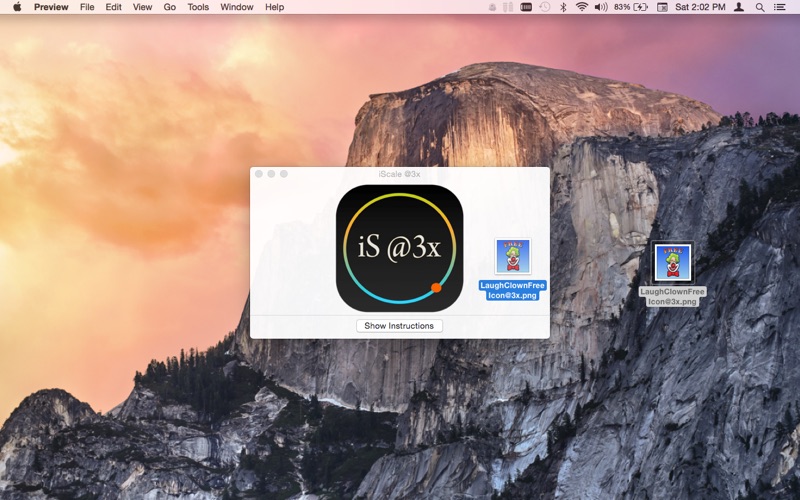Viewport: 800px width, 500px height.
Task: Open the Preview application menu
Action: click(51, 7)
